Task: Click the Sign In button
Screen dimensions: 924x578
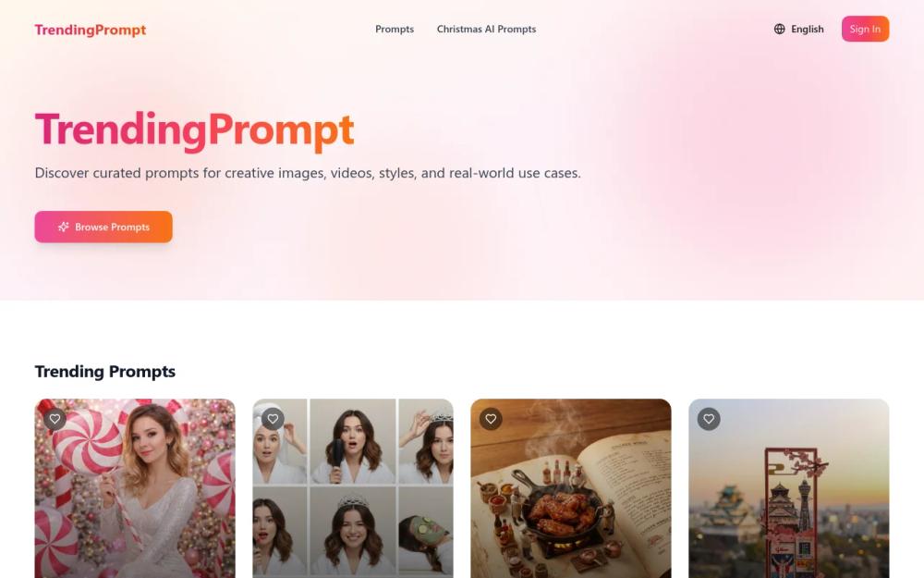Action: (x=865, y=29)
